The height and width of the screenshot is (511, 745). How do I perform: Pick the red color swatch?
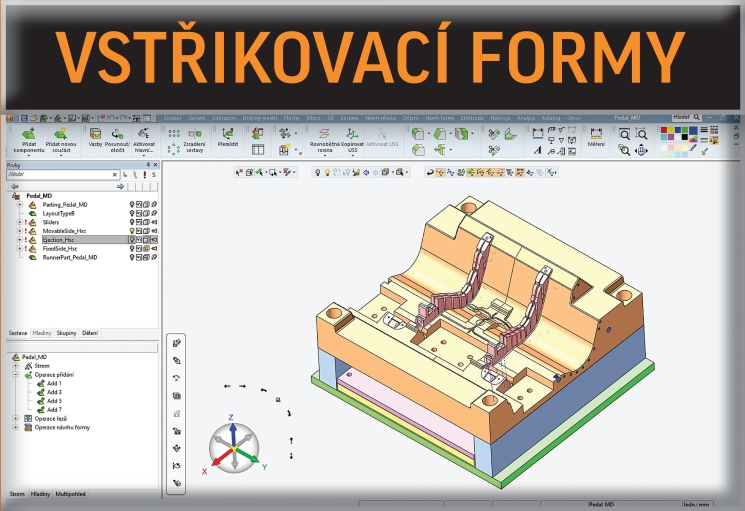tap(664, 131)
